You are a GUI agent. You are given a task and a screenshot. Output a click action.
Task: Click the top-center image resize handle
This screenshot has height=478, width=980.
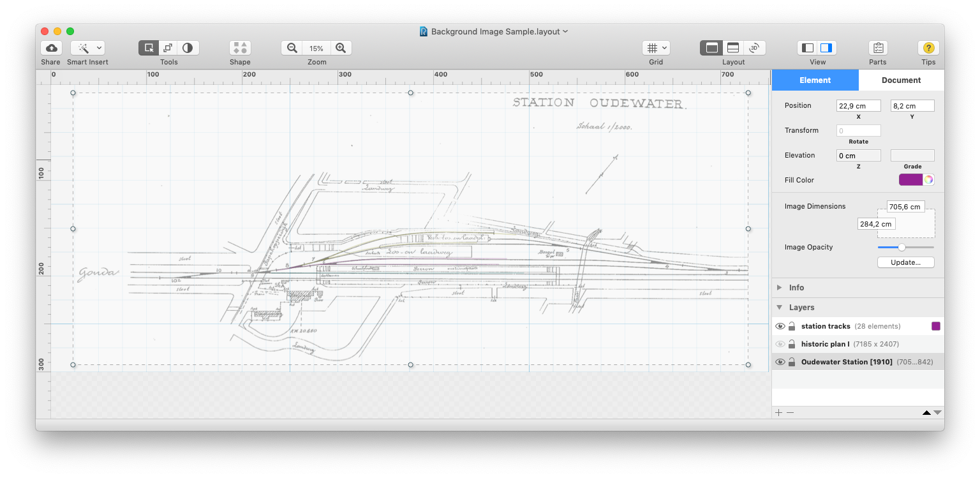tap(410, 93)
